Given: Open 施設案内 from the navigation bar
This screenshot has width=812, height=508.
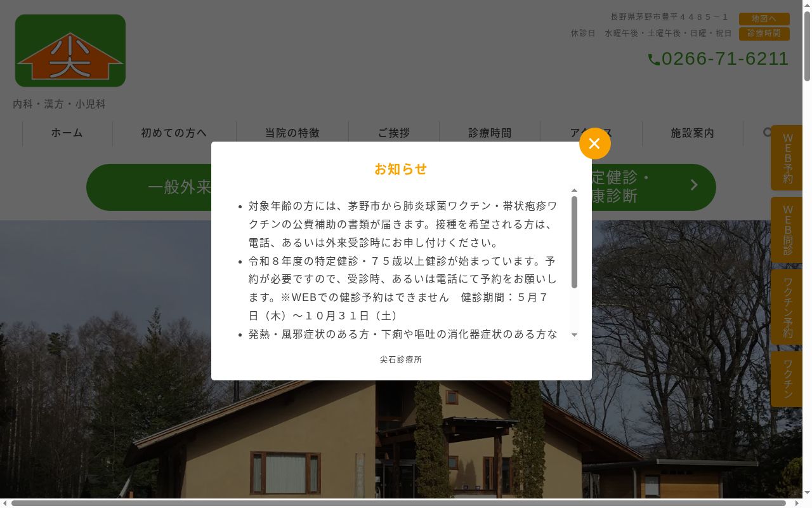Looking at the screenshot, I should point(693,133).
